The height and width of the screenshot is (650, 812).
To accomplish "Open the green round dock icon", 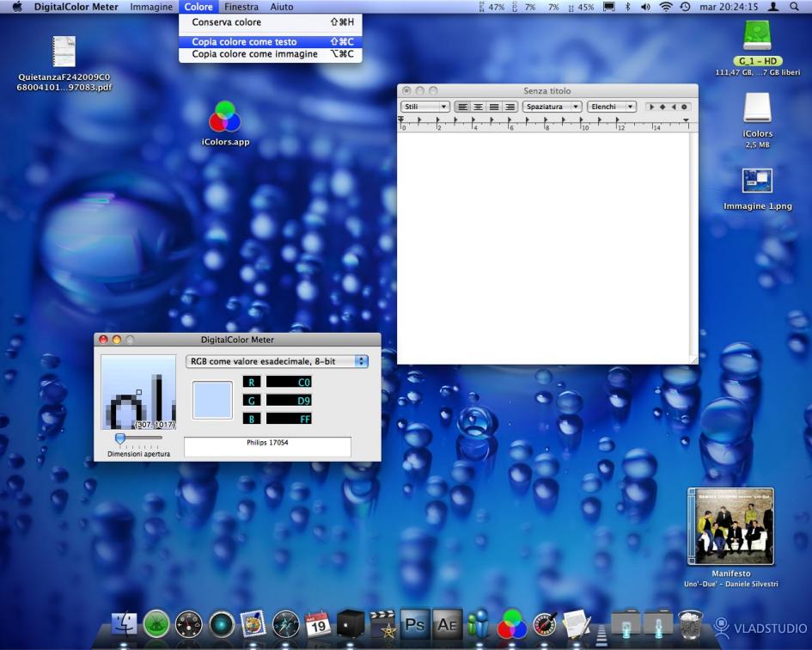I will point(156,623).
